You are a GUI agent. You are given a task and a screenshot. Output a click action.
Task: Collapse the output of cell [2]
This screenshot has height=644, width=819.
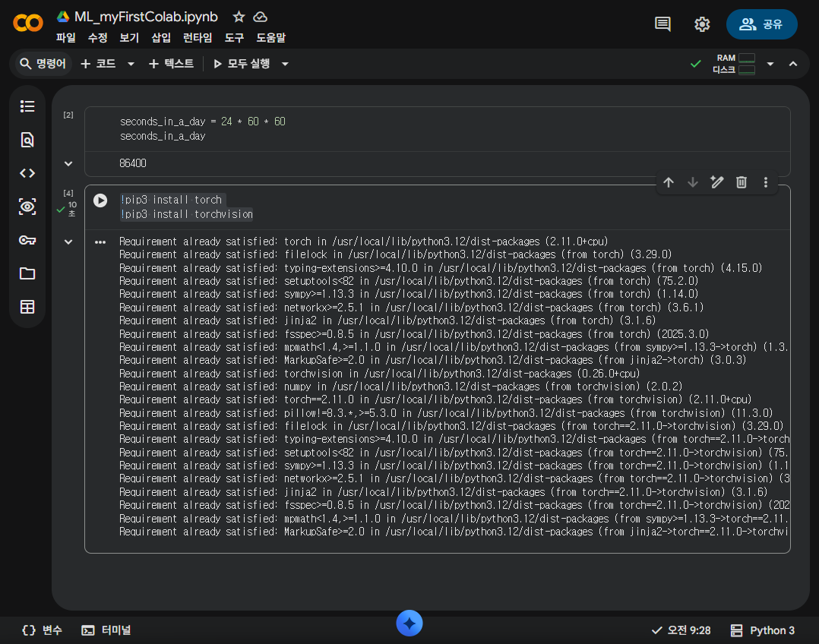[x=68, y=163]
